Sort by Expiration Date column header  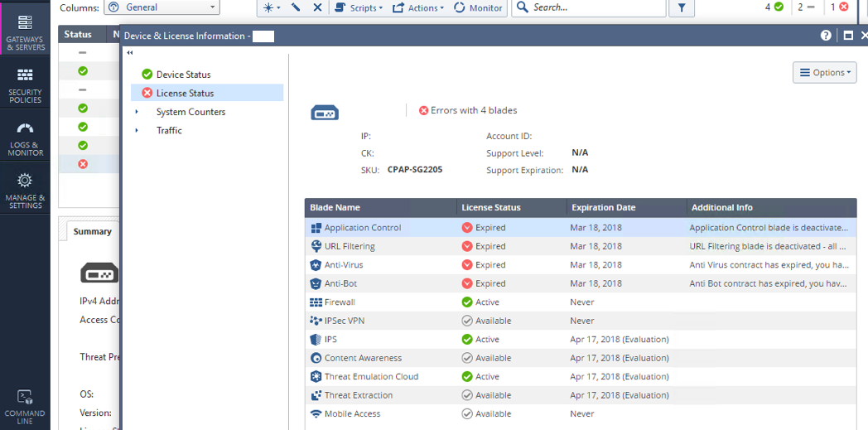[x=627, y=207]
